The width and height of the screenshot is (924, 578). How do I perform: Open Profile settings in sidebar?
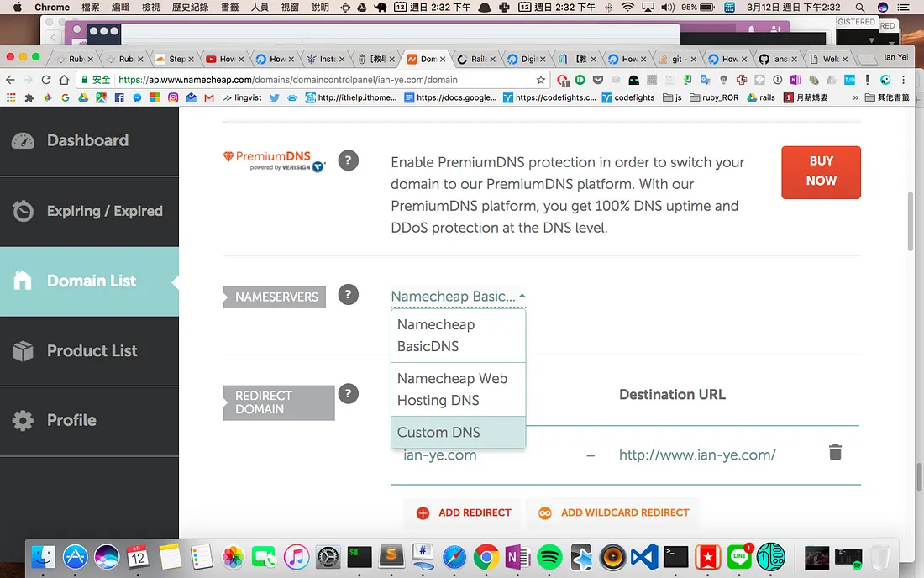(x=89, y=421)
